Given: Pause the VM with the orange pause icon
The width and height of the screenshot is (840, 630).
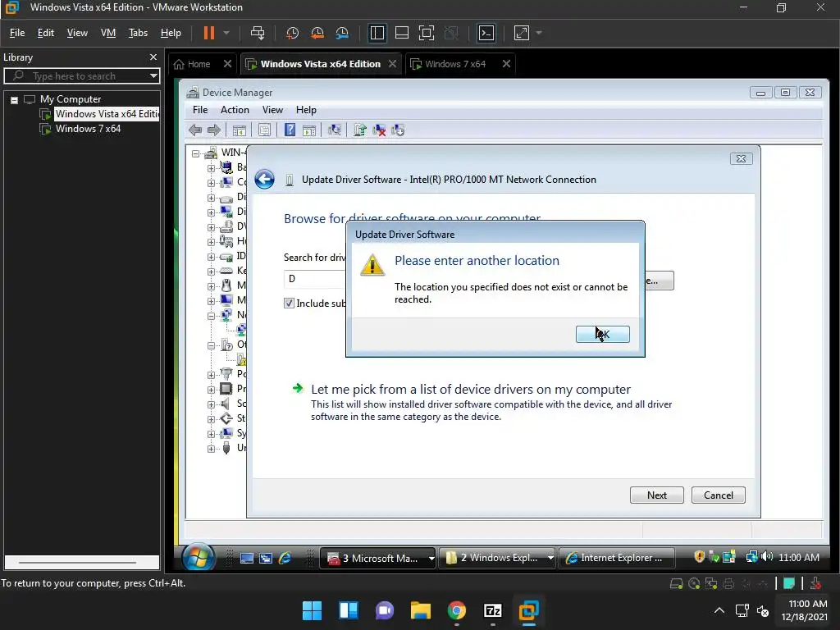Looking at the screenshot, I should 209,33.
